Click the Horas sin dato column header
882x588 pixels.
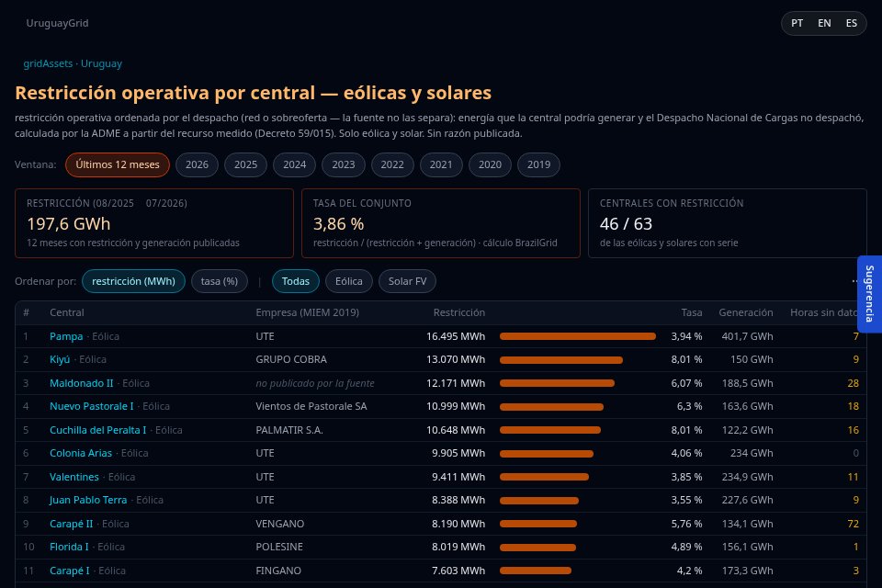[x=823, y=312]
